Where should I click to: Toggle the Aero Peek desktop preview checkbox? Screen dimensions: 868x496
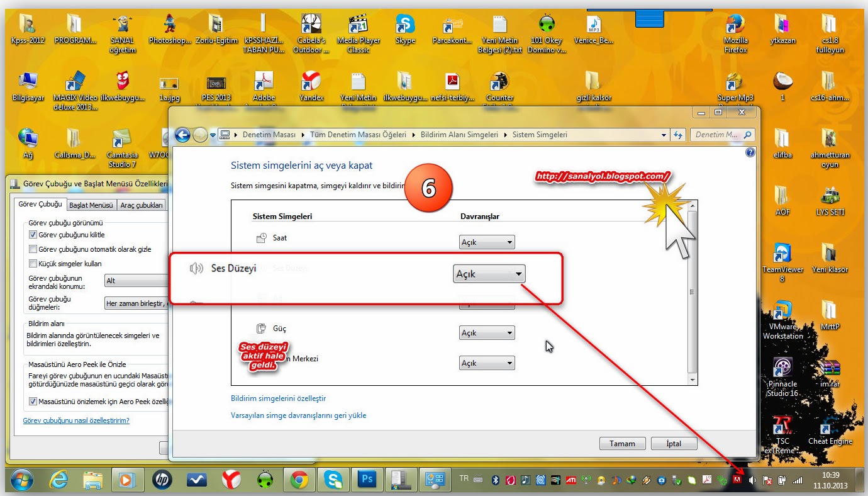tap(33, 401)
